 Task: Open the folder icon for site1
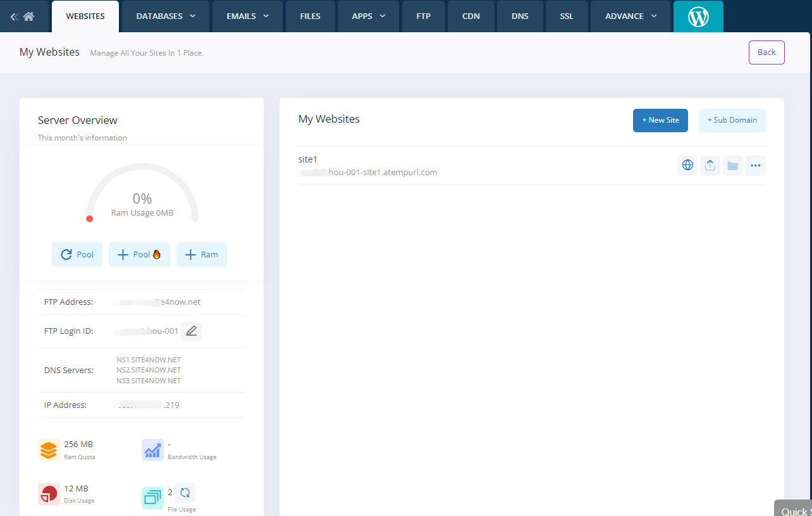[733, 166]
